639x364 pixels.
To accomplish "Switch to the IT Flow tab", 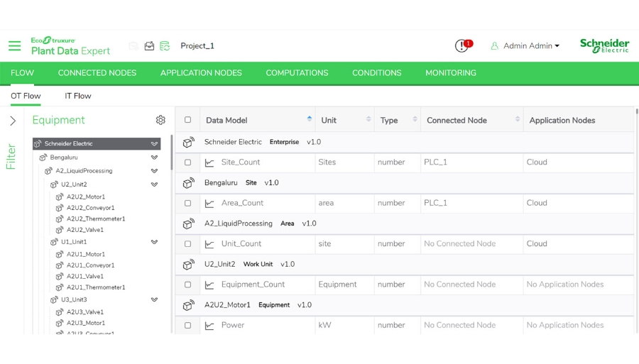I will tap(78, 96).
